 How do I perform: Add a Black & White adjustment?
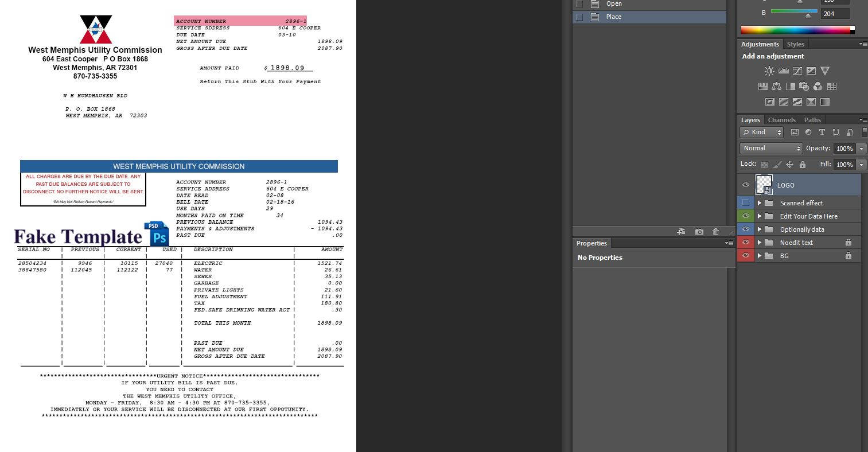[791, 86]
